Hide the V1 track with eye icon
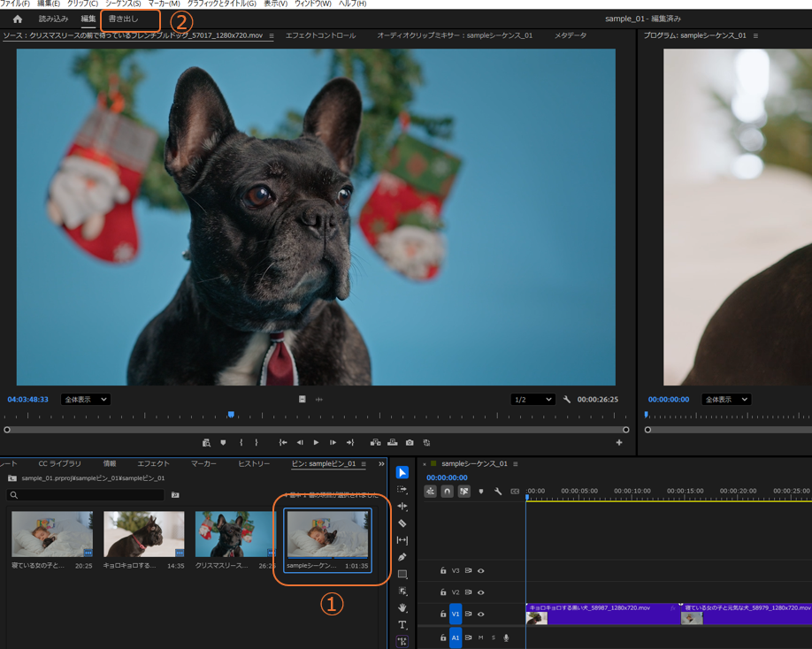This screenshot has width=812, height=649. pos(481,614)
